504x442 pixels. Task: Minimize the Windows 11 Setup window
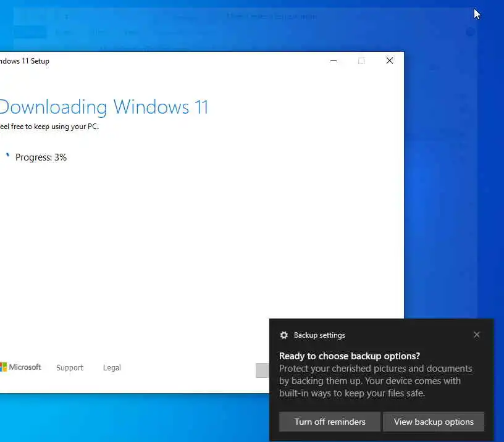click(334, 60)
